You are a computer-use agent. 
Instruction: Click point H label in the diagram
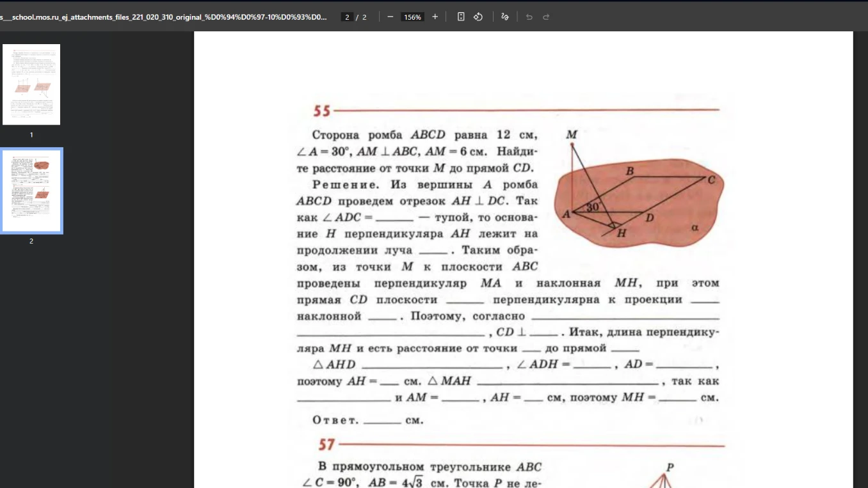coord(622,234)
